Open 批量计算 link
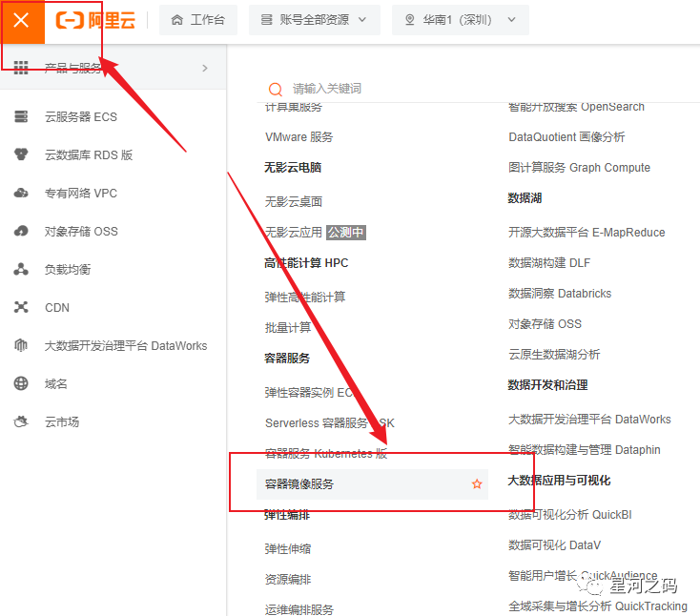This screenshot has height=616, width=700. click(x=287, y=327)
